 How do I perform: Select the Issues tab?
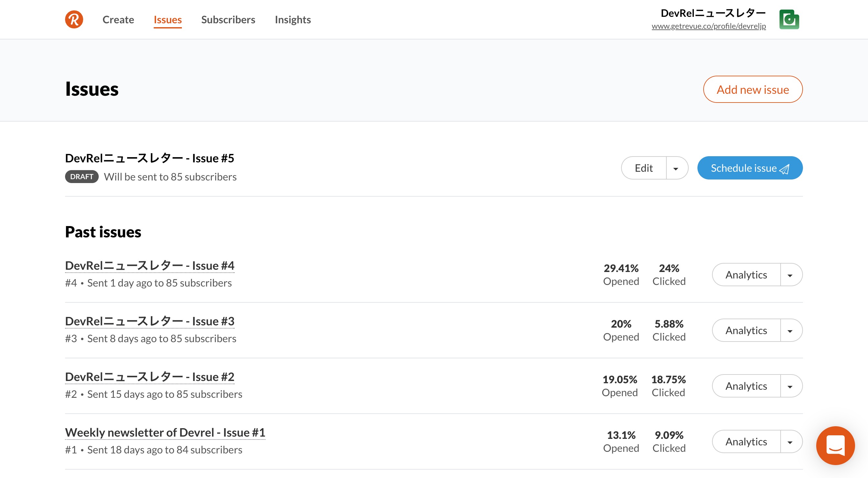pos(167,19)
